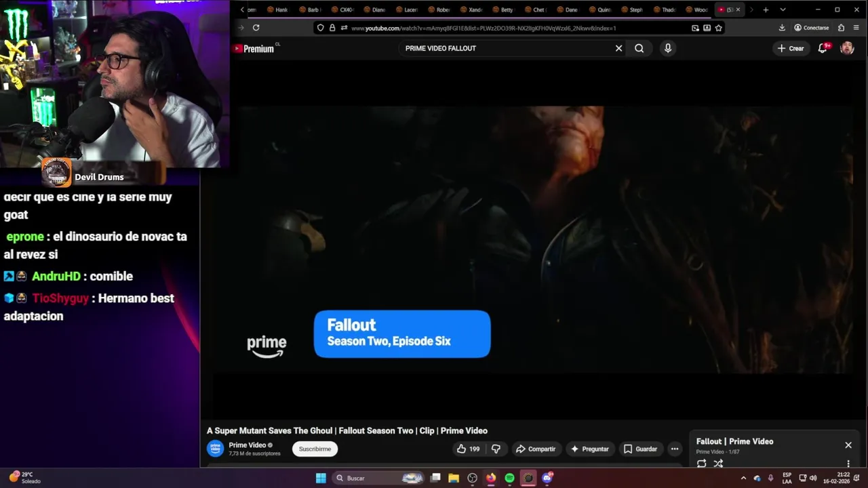
Task: Open browser downloads panel
Action: [782, 28]
